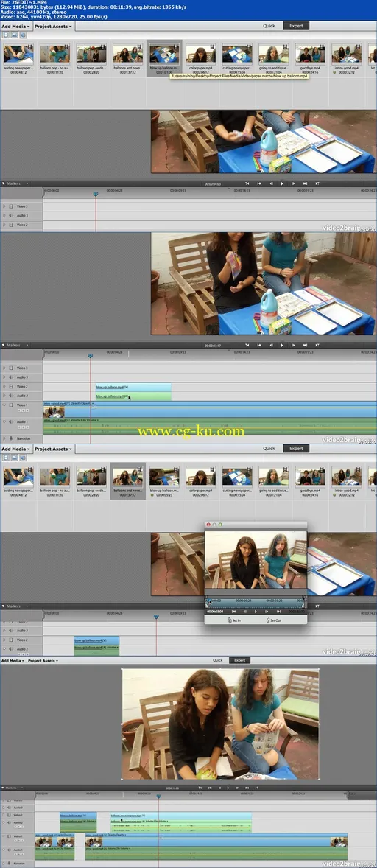Step forward one frame in bottom frame transport
Image resolution: width=377 pixels, height=868 pixels.
pos(238,787)
